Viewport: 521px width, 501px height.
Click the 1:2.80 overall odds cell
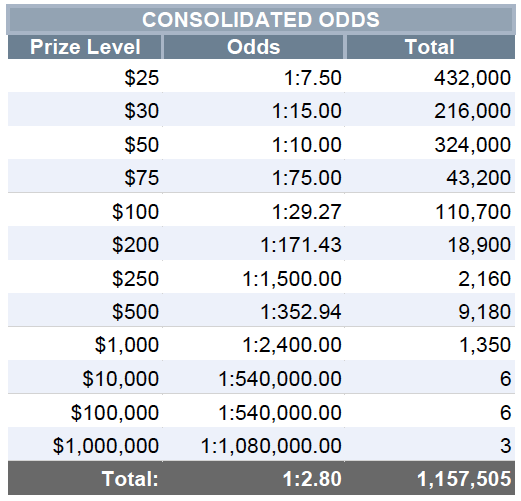[253, 478]
